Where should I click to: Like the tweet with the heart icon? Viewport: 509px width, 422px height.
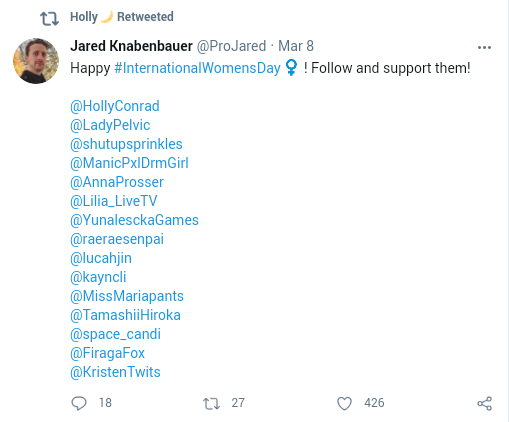pos(344,403)
